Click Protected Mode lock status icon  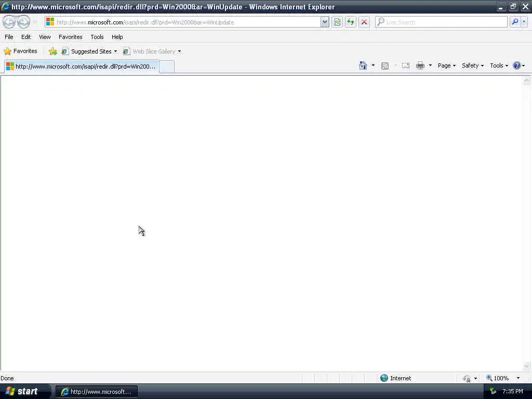(x=467, y=378)
